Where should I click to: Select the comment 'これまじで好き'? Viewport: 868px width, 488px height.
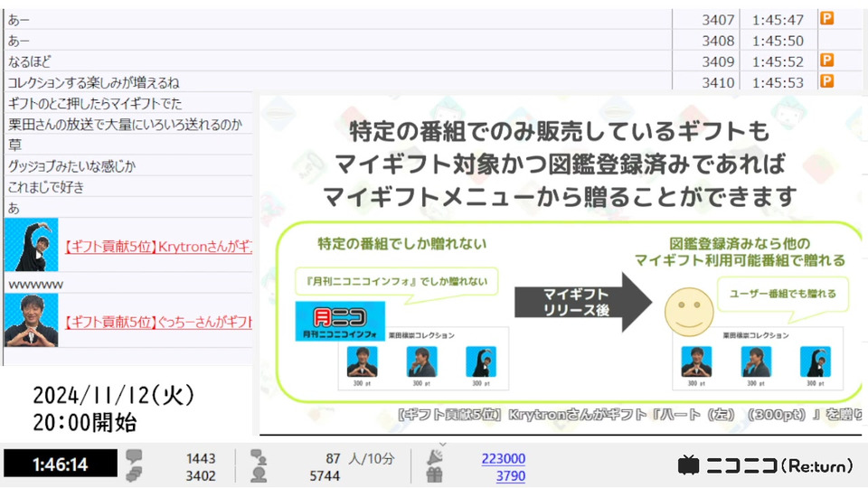pyautogui.click(x=46, y=187)
